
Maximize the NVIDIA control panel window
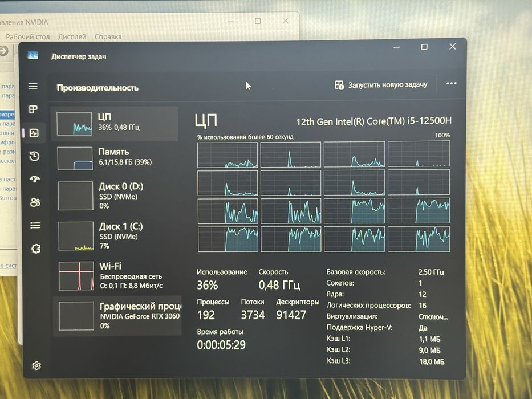click(x=258, y=21)
